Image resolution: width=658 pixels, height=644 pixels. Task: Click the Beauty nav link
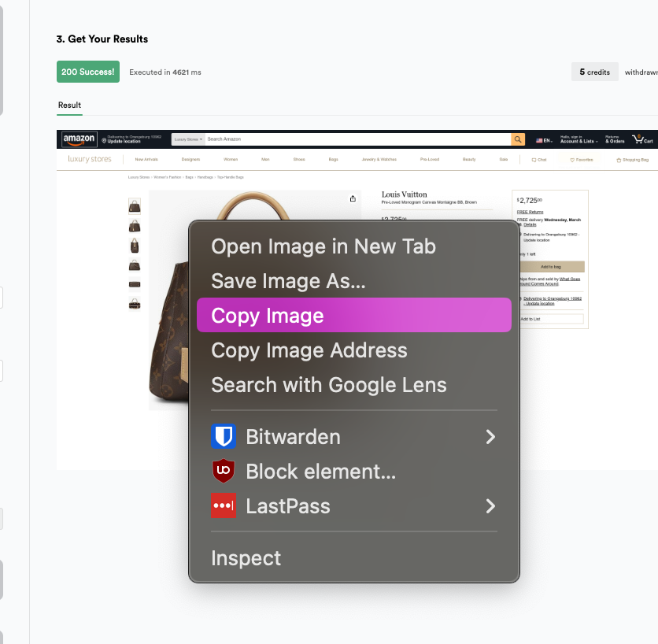click(469, 160)
